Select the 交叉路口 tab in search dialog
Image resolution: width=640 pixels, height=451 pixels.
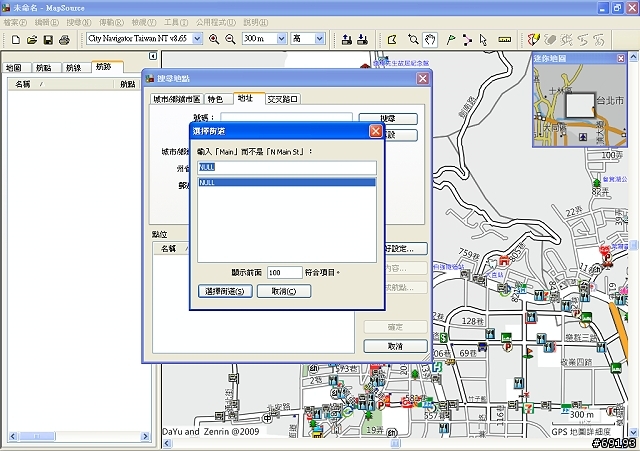[x=282, y=99]
